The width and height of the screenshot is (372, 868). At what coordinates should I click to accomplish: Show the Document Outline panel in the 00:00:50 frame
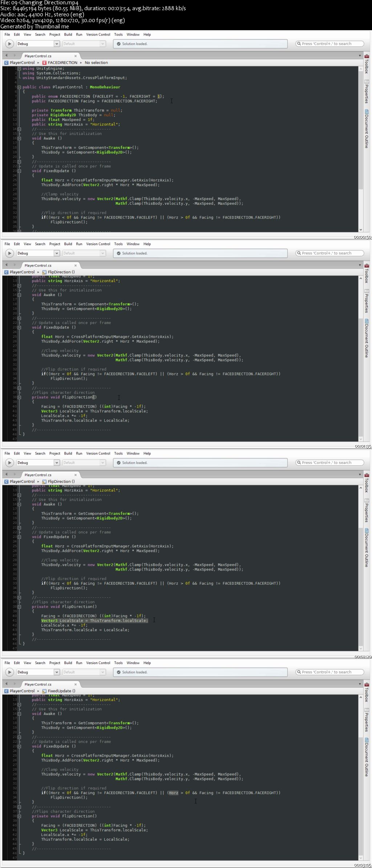click(367, 129)
